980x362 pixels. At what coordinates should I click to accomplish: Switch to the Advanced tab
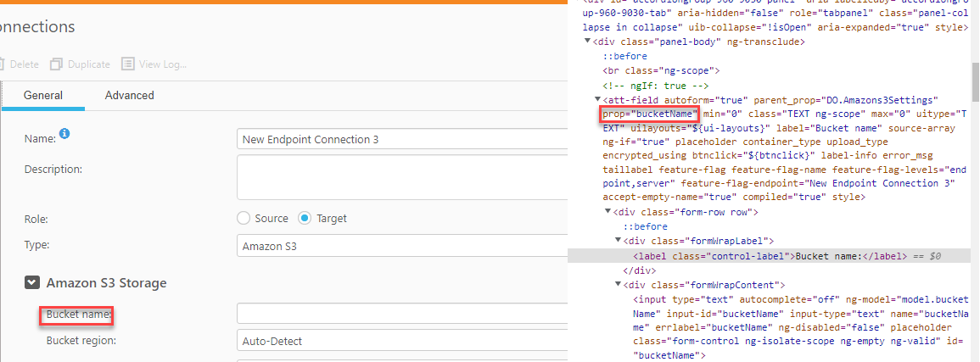[129, 96]
